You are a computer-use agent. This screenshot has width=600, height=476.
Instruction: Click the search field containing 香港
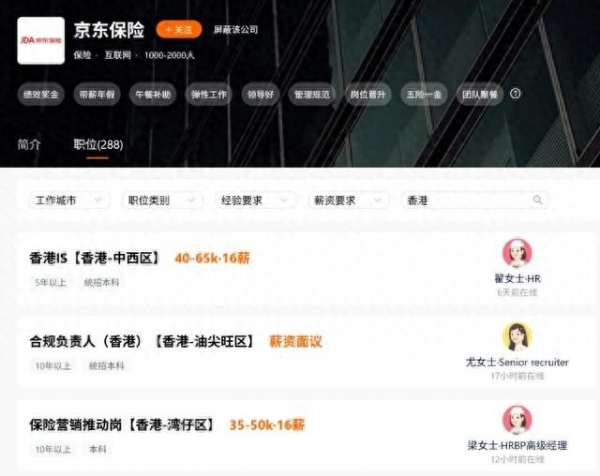pyautogui.click(x=474, y=200)
